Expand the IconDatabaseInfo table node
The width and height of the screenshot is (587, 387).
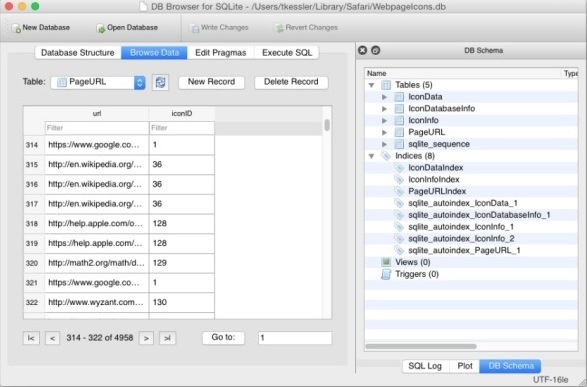pyautogui.click(x=384, y=109)
